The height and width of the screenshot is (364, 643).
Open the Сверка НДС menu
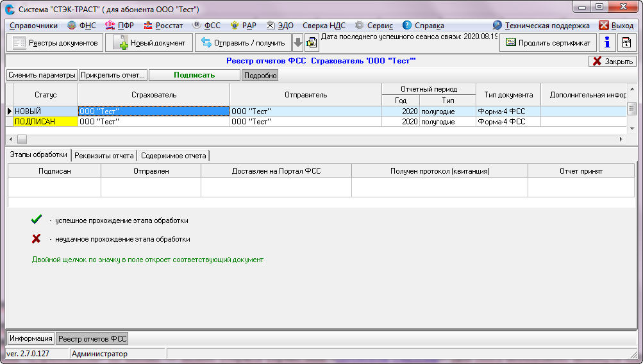coord(324,26)
